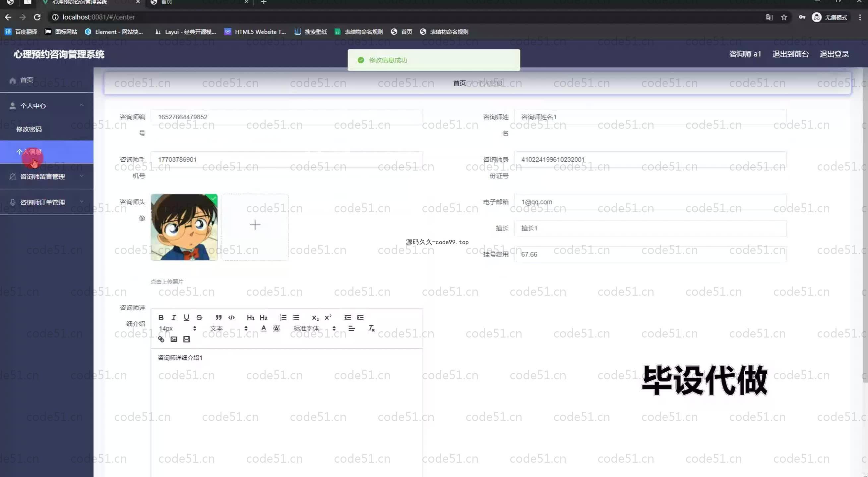The image size is (868, 477).
Task: Expand the 咨询师订单管理 sidebar menu
Action: [46, 202]
